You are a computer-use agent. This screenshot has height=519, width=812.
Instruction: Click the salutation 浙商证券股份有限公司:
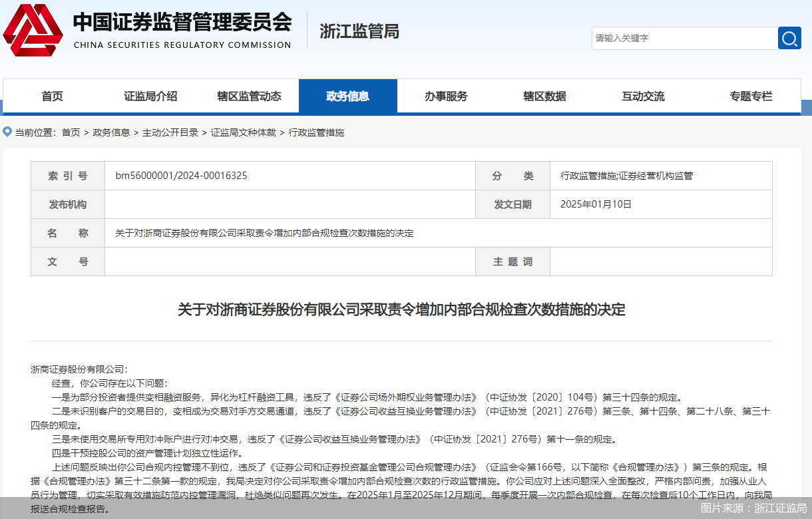pos(79,369)
